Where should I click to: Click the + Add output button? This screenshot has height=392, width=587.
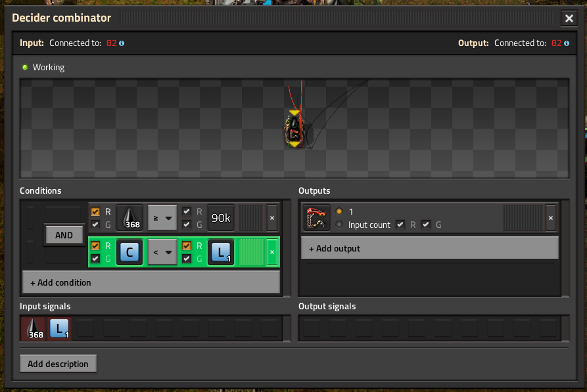click(x=430, y=248)
